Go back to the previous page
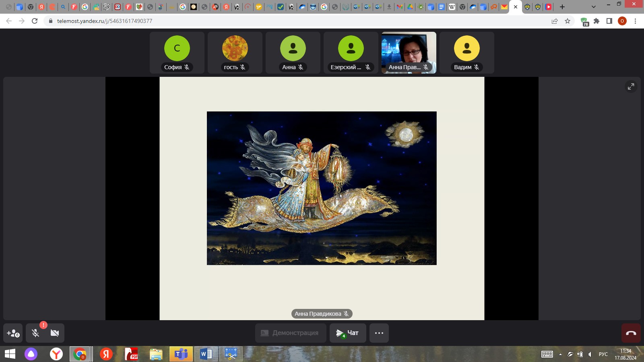Screen dimensions: 644x362 [9, 21]
